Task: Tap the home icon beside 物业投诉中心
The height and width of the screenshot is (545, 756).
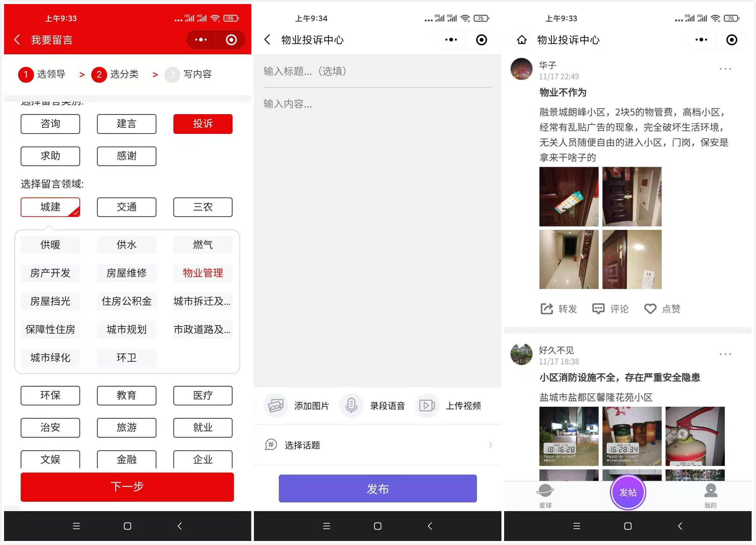Action: click(x=521, y=40)
